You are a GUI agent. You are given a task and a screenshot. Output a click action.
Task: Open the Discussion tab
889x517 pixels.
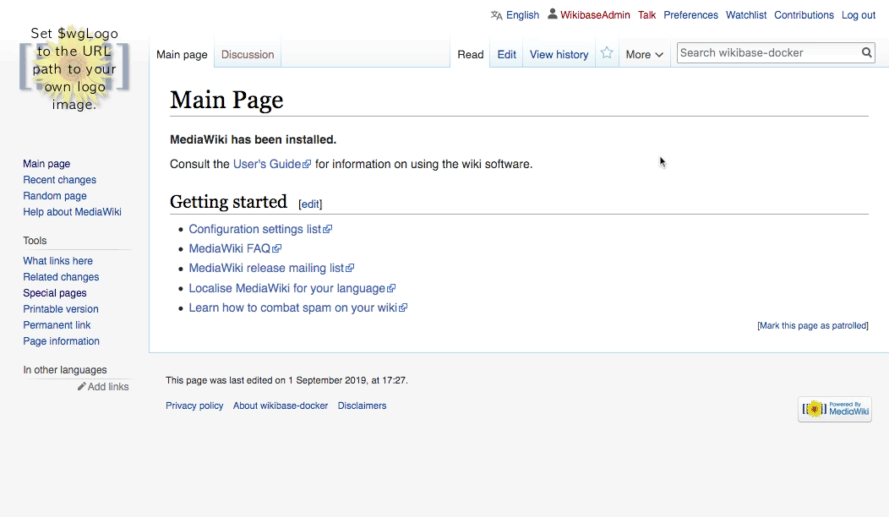coord(248,54)
